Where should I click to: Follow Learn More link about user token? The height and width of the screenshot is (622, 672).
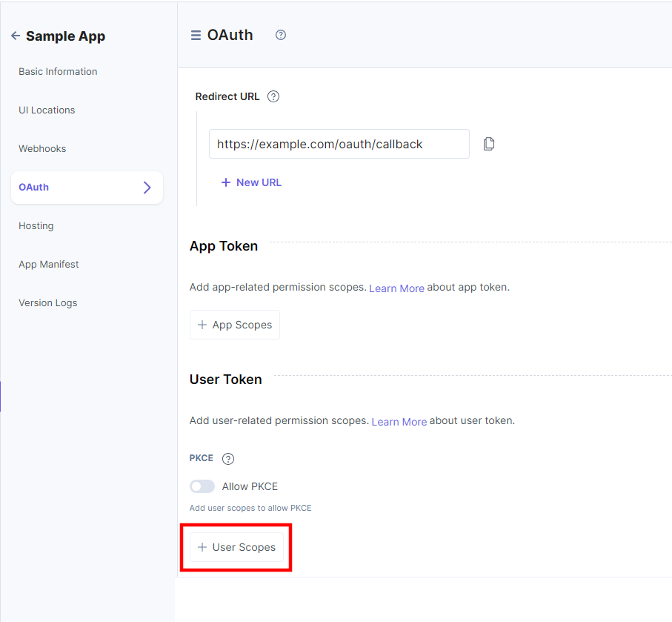[x=399, y=422]
